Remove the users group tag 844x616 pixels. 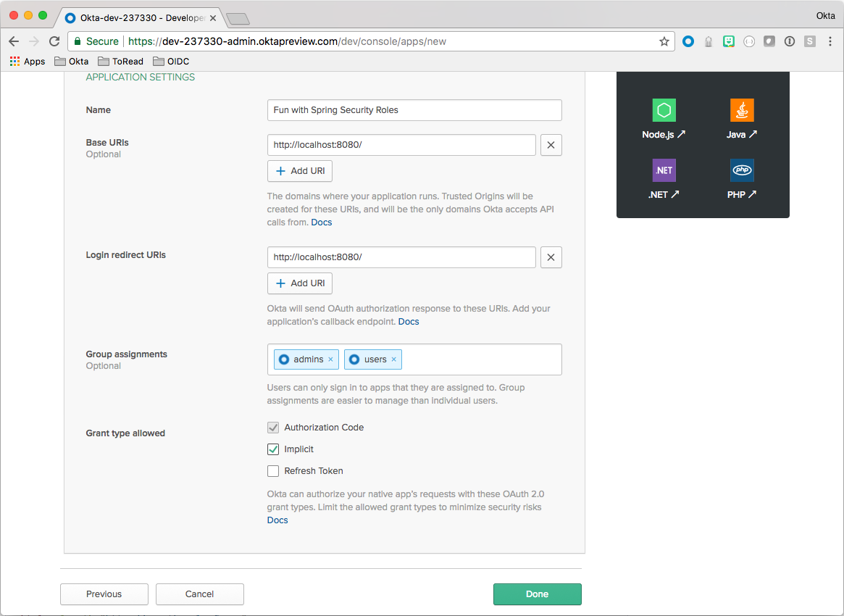click(x=393, y=359)
